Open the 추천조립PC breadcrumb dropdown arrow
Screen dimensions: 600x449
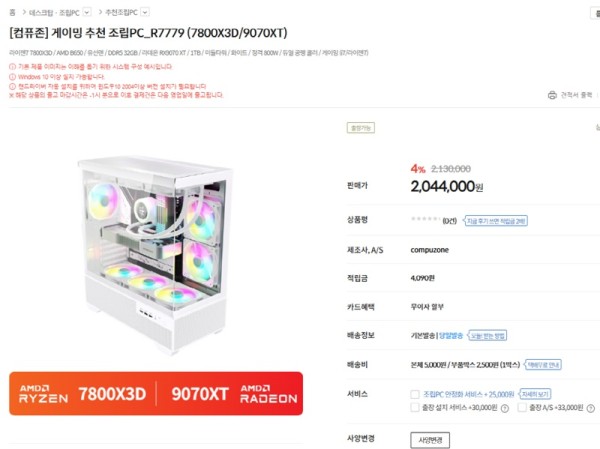pos(145,12)
